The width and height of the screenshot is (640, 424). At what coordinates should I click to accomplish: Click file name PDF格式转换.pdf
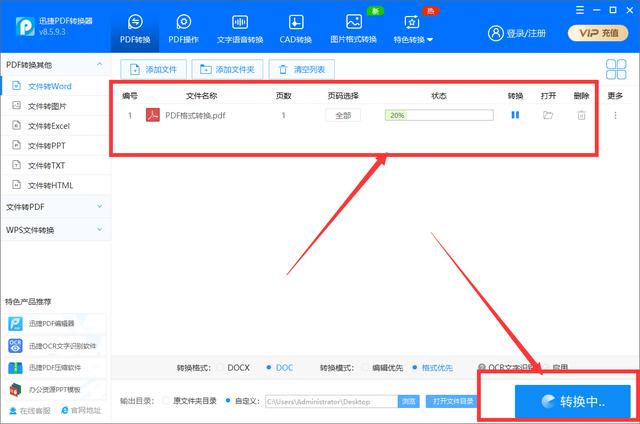195,115
